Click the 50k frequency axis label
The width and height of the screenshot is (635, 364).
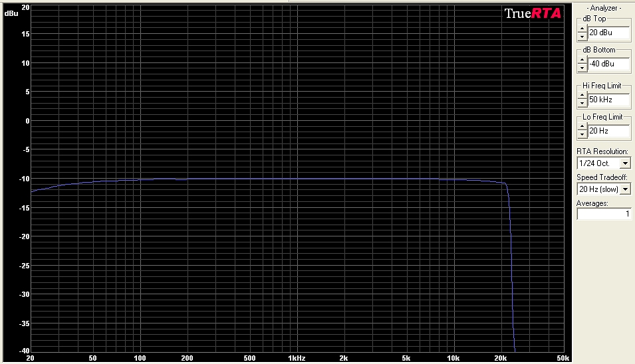click(563, 358)
